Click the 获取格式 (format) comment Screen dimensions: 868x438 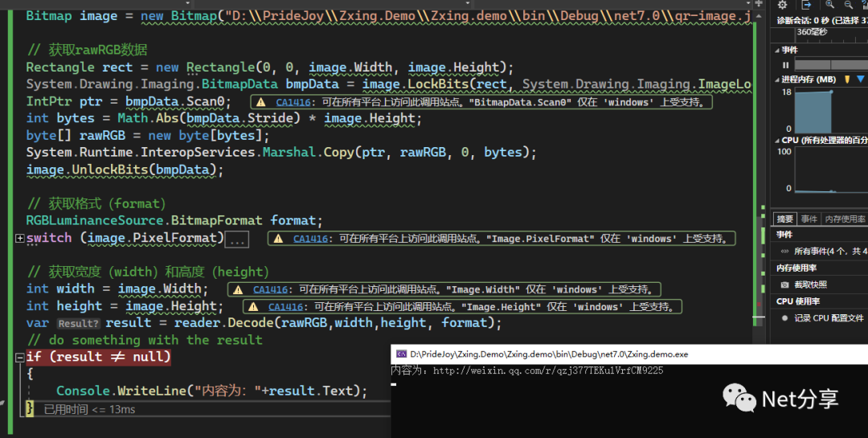[x=96, y=204]
